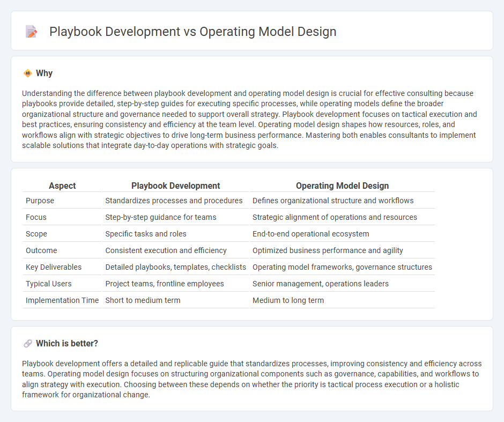Click the Implementation Time row label
The image size is (504, 422).
tap(62, 300)
